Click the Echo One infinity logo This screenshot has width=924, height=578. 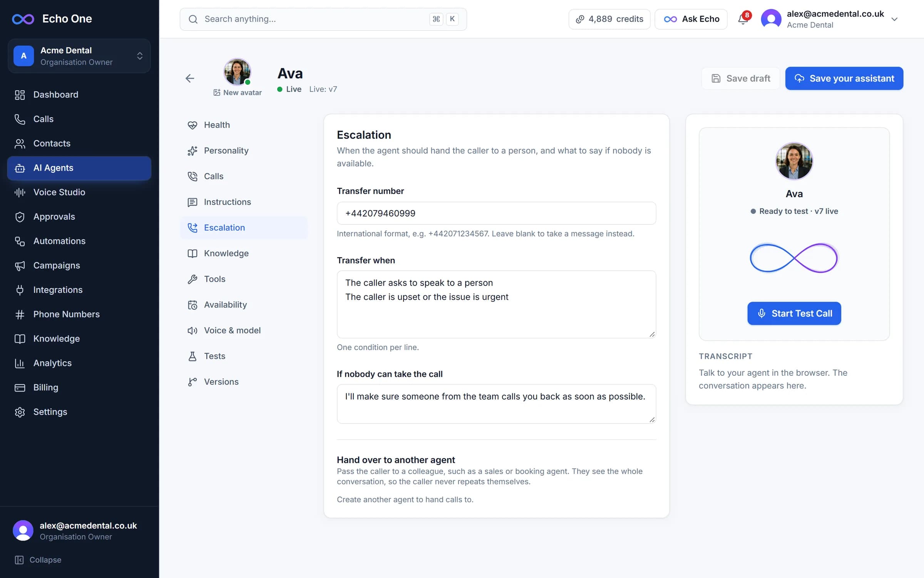[x=23, y=19]
